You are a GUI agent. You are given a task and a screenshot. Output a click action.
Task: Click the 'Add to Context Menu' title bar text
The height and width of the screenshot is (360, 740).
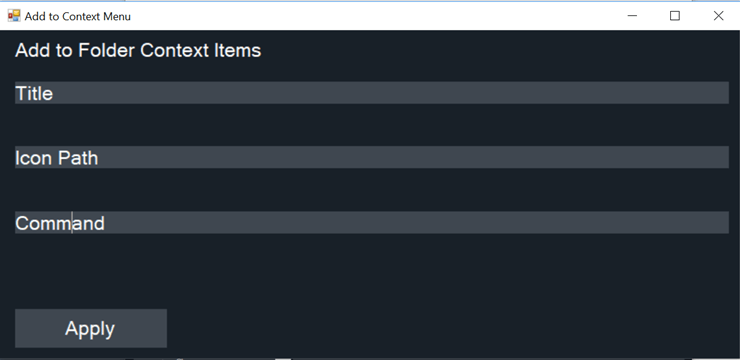click(77, 16)
